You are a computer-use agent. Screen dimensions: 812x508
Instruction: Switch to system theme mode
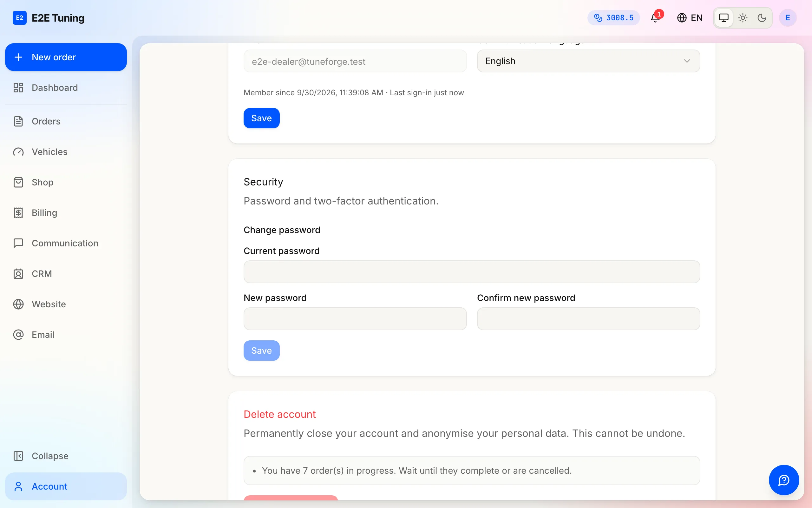pyautogui.click(x=724, y=18)
